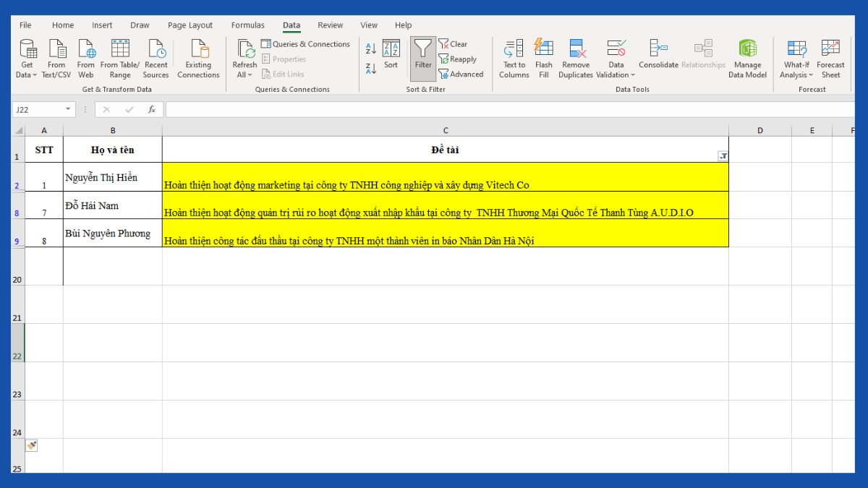
Task: Sort data ascending with A-Z icon
Action: 370,46
